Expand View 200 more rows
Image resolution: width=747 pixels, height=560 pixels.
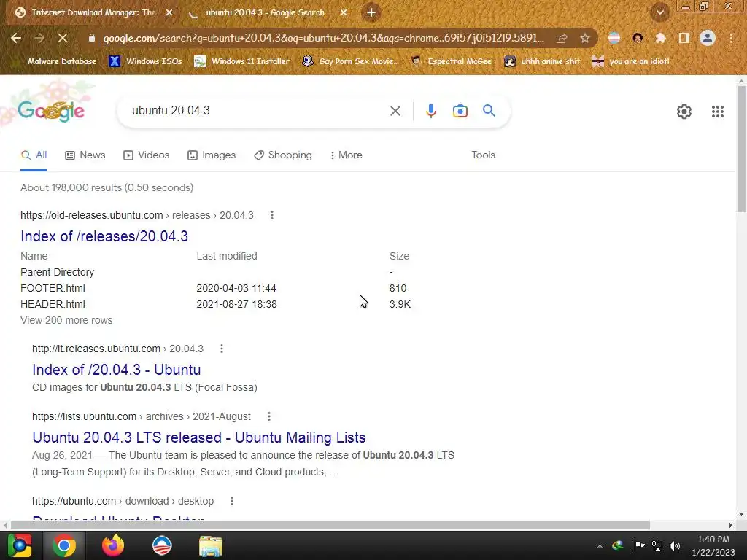point(66,320)
